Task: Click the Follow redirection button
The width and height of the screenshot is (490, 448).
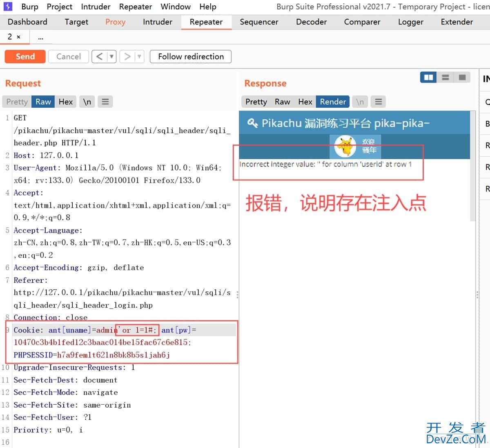Action: click(x=190, y=56)
